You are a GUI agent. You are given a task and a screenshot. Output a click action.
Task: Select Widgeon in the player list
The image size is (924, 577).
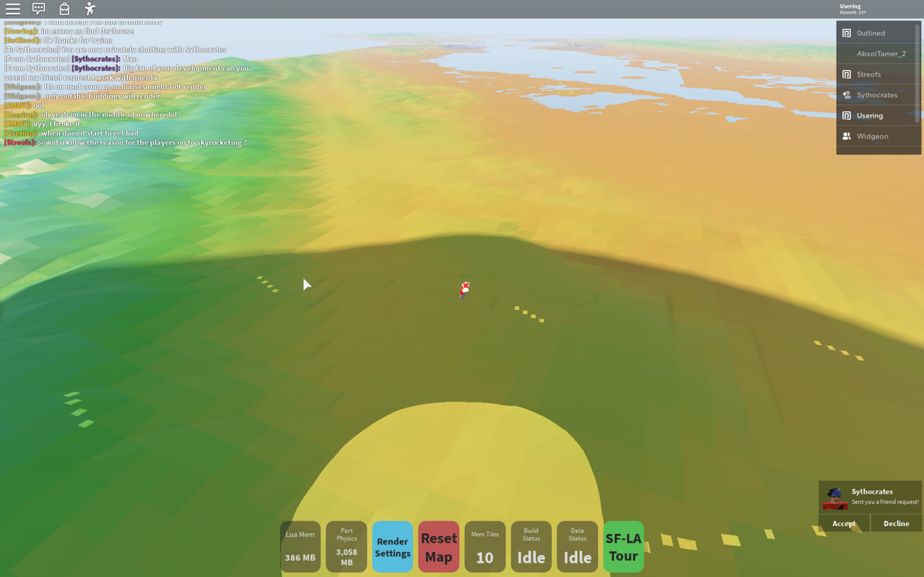pyautogui.click(x=872, y=136)
